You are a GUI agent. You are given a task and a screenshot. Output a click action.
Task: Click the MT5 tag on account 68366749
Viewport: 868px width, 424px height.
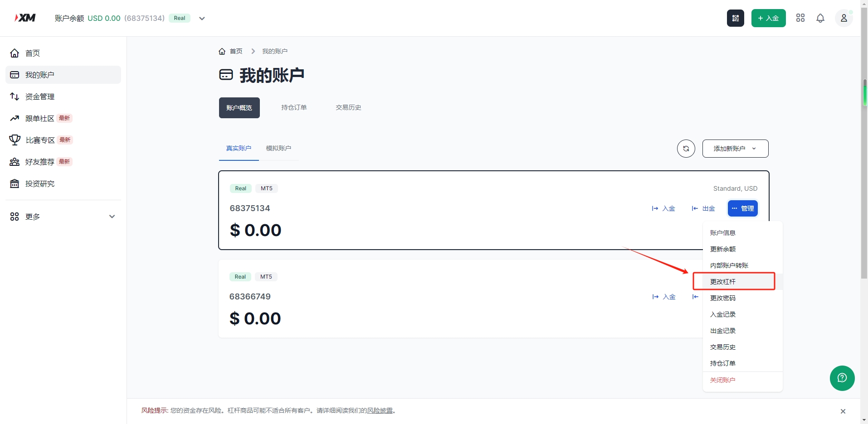click(266, 277)
